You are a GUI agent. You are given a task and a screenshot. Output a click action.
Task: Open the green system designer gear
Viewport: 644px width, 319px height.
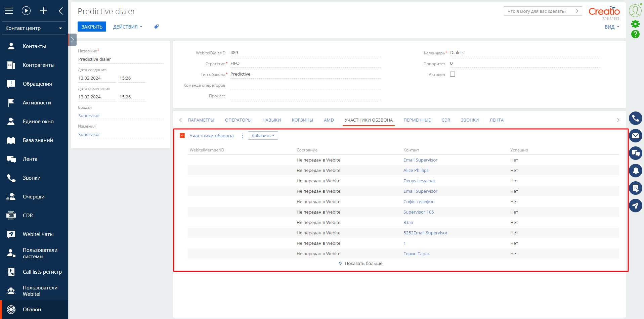(x=635, y=24)
